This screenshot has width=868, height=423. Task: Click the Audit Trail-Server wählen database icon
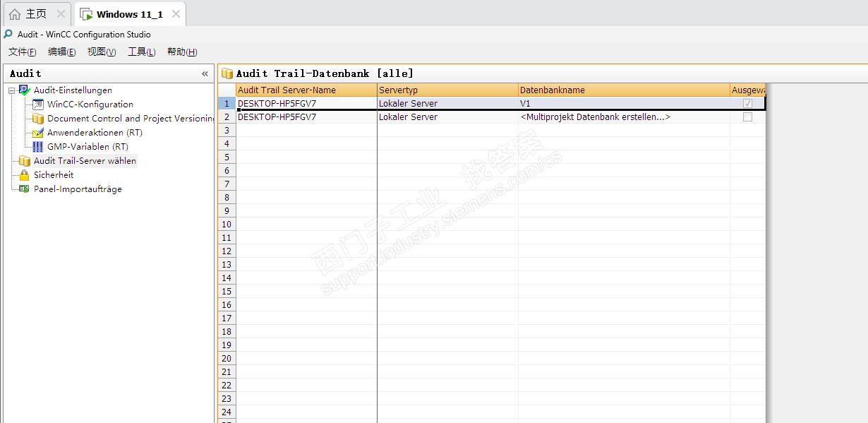(25, 161)
